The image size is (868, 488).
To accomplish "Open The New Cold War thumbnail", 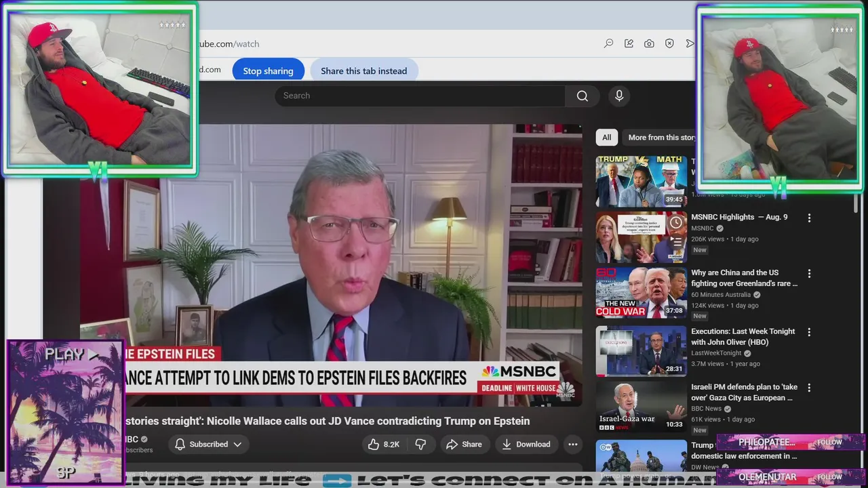I will tap(641, 292).
